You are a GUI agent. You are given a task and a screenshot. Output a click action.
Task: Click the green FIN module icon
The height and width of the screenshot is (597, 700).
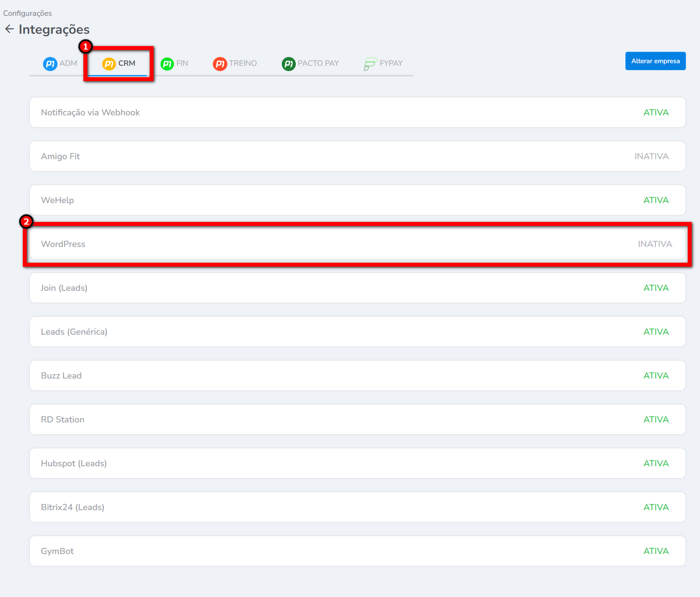167,64
